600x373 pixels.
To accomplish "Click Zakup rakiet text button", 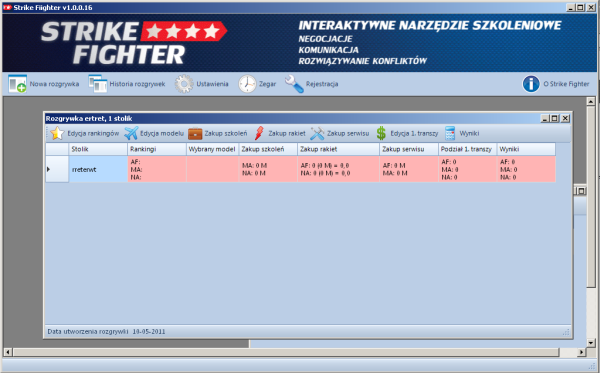I will tap(287, 133).
